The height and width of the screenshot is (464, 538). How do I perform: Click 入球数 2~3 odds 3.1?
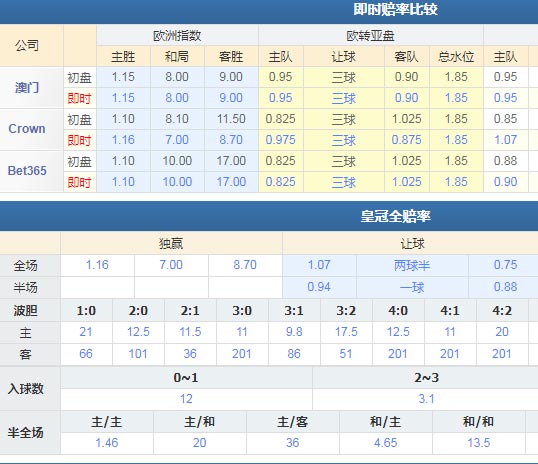426,399
